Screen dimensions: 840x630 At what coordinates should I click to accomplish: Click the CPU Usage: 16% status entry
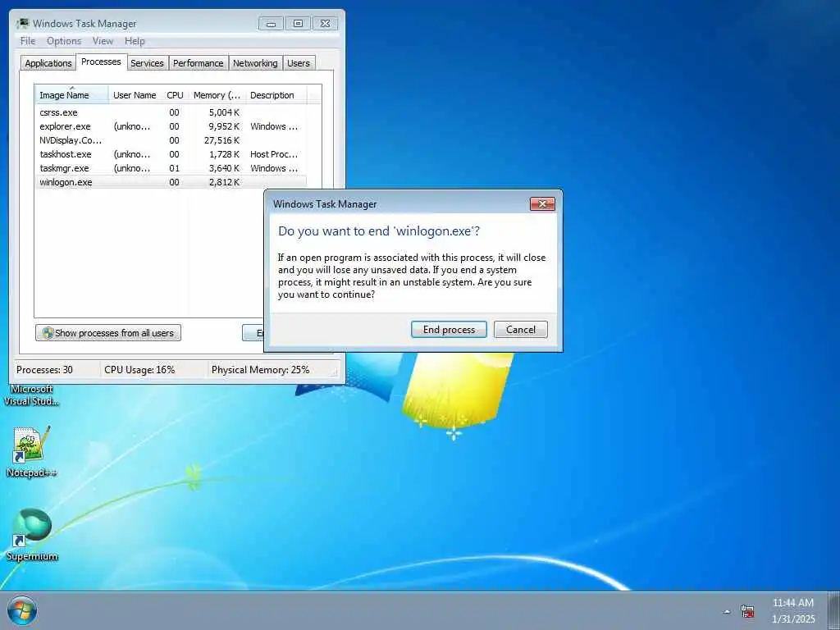[x=139, y=370]
